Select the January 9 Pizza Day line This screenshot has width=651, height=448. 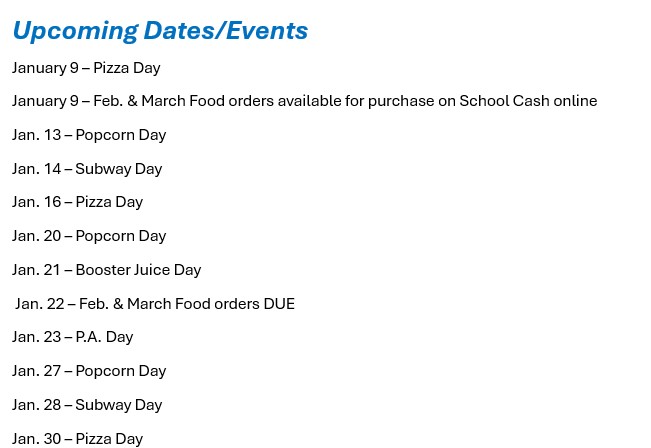[86, 68]
